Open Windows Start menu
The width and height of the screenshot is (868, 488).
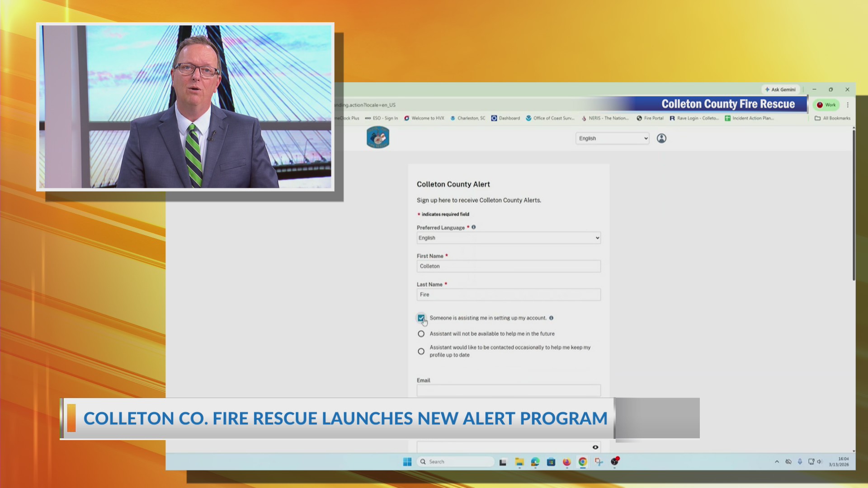pyautogui.click(x=407, y=462)
